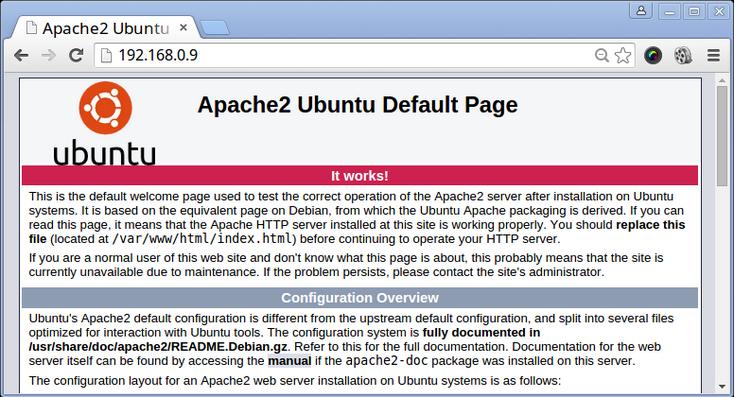This screenshot has width=735, height=397.
Task: Click the bold 'replace this' text
Action: point(650,225)
